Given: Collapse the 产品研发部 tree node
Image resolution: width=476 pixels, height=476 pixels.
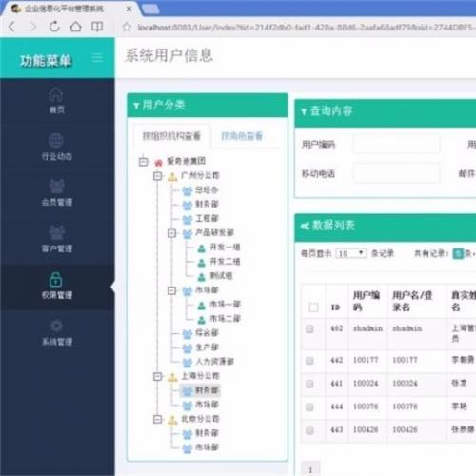Looking at the screenshot, I should pyautogui.click(x=171, y=233).
